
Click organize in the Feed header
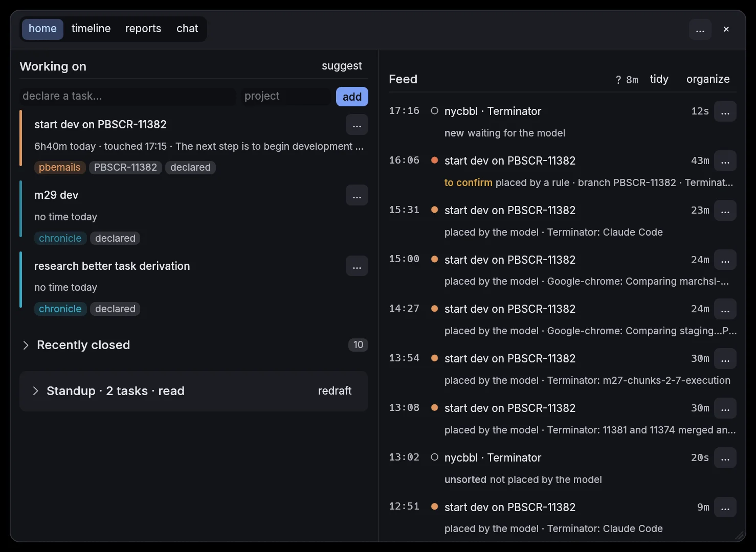point(708,79)
